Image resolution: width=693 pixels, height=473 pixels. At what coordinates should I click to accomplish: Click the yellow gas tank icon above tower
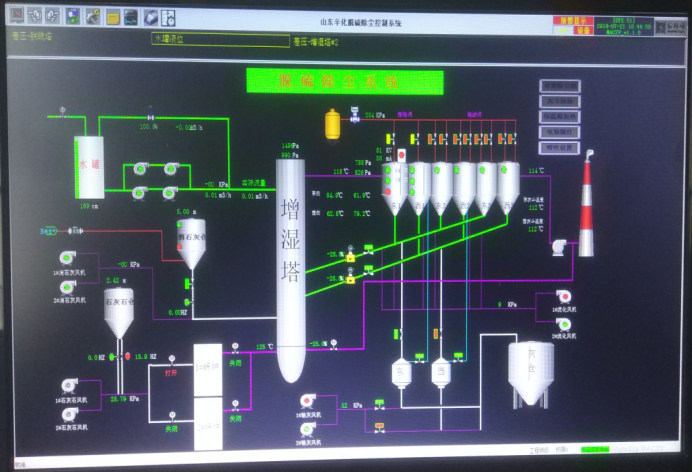point(333,124)
